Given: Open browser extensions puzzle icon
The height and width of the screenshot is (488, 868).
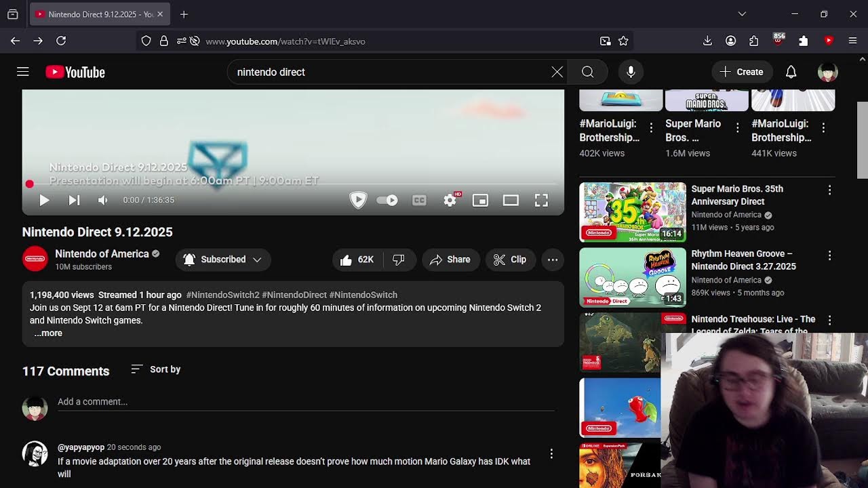Looking at the screenshot, I should coord(753,41).
